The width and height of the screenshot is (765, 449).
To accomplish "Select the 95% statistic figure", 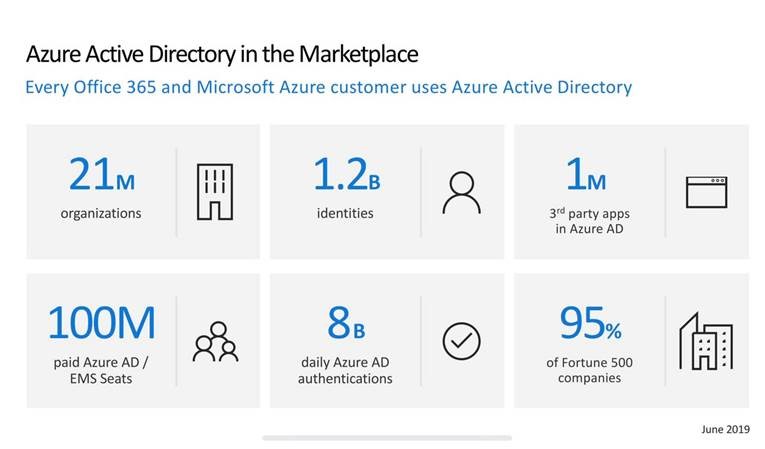I will pos(589,323).
